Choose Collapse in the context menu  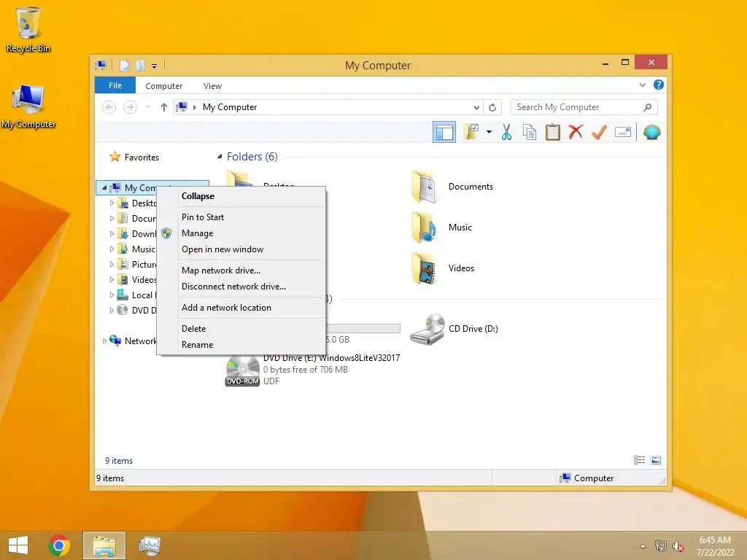241,196
